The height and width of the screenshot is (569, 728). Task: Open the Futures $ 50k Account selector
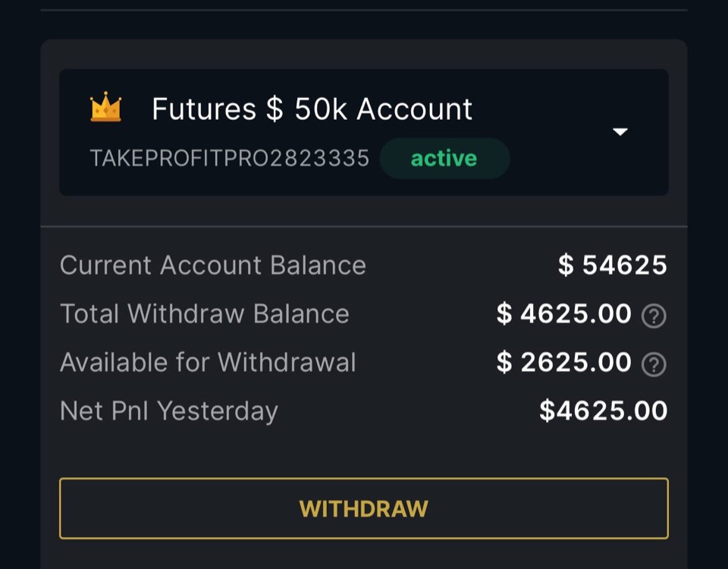[x=364, y=132]
